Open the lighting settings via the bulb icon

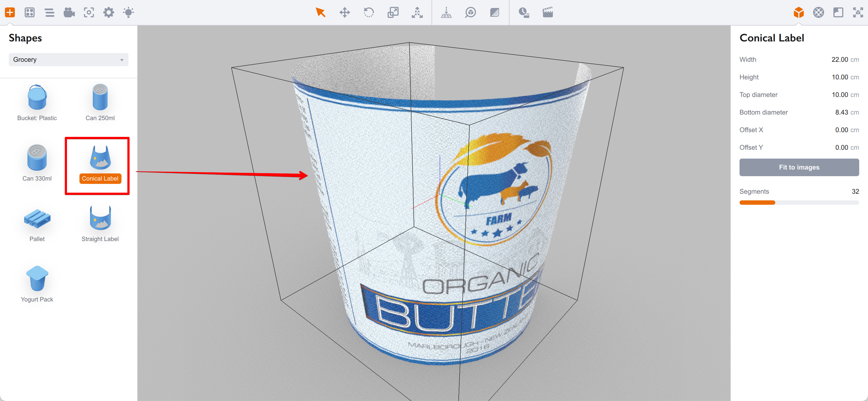tap(128, 12)
